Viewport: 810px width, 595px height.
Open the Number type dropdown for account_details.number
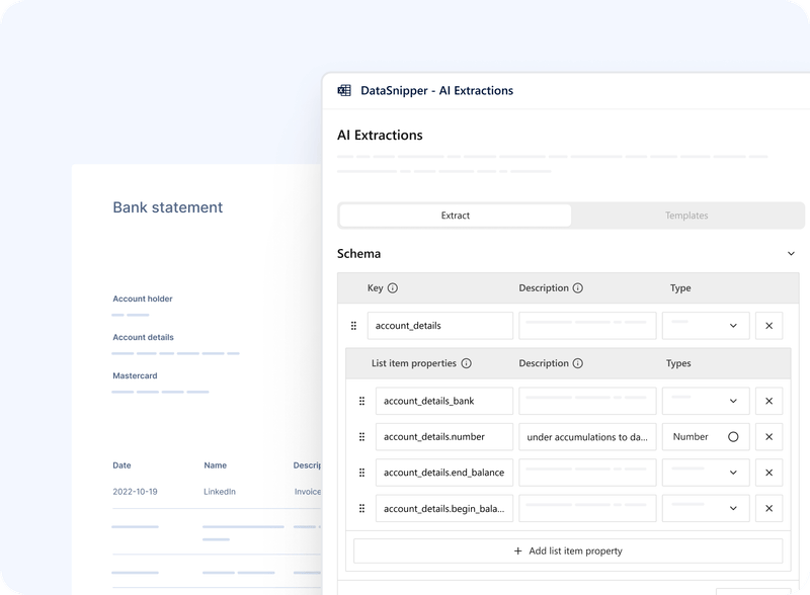tap(705, 437)
